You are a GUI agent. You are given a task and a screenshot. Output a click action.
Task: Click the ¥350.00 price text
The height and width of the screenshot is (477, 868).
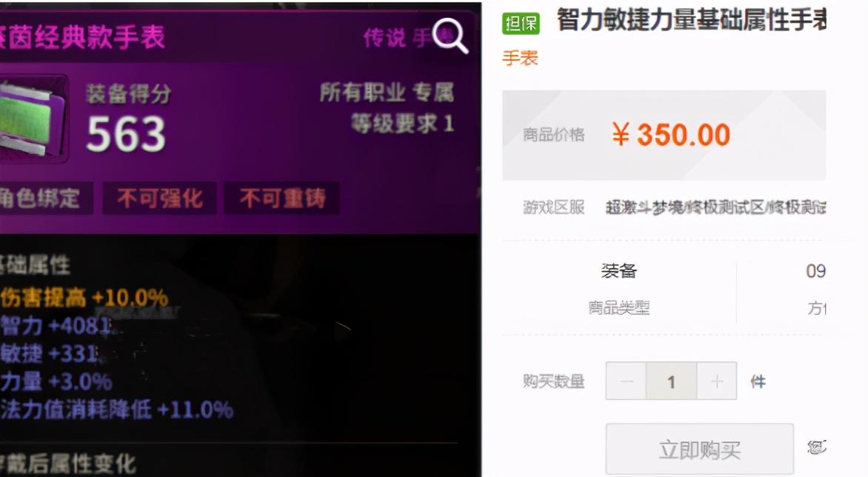(x=672, y=135)
